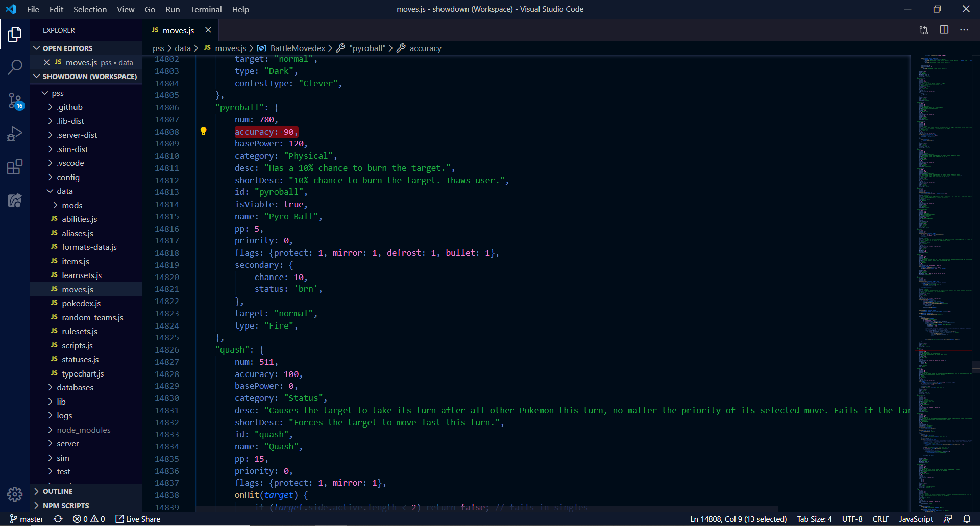
Task: Open Source Control view with 16 changes
Action: 15,101
